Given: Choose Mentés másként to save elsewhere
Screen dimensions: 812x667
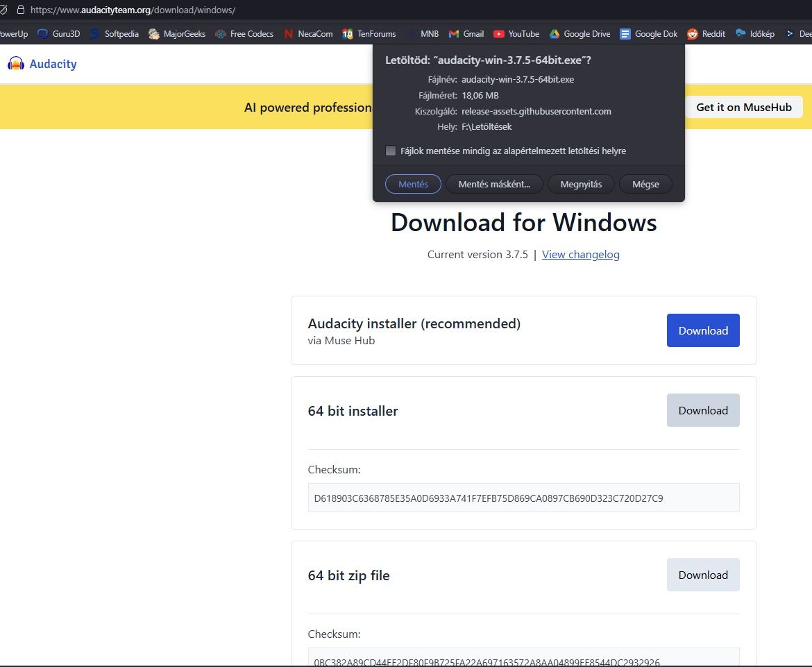Looking at the screenshot, I should coord(494,184).
